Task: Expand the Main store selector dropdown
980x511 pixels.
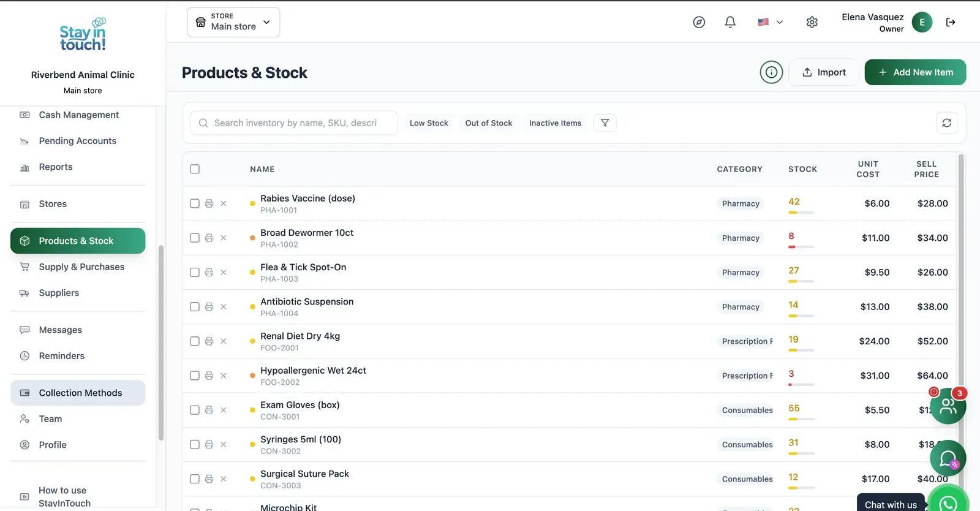Action: tap(233, 22)
